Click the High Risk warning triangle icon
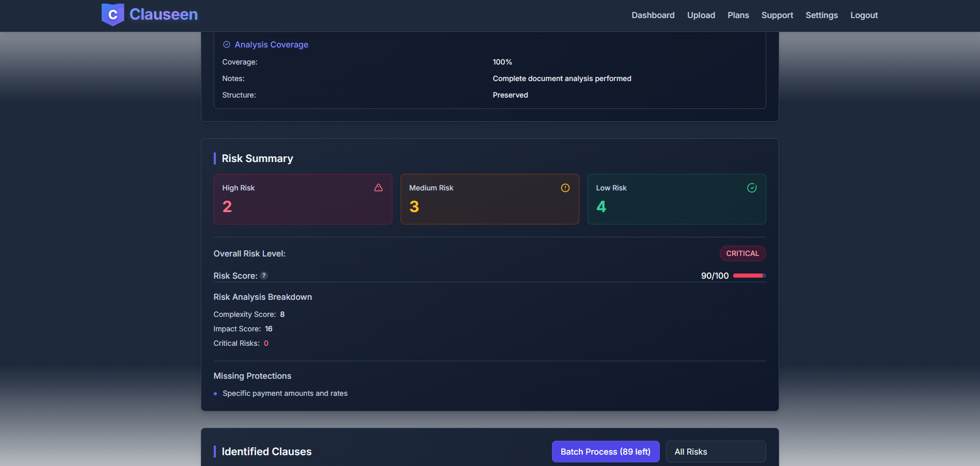The image size is (980, 466). pos(378,188)
